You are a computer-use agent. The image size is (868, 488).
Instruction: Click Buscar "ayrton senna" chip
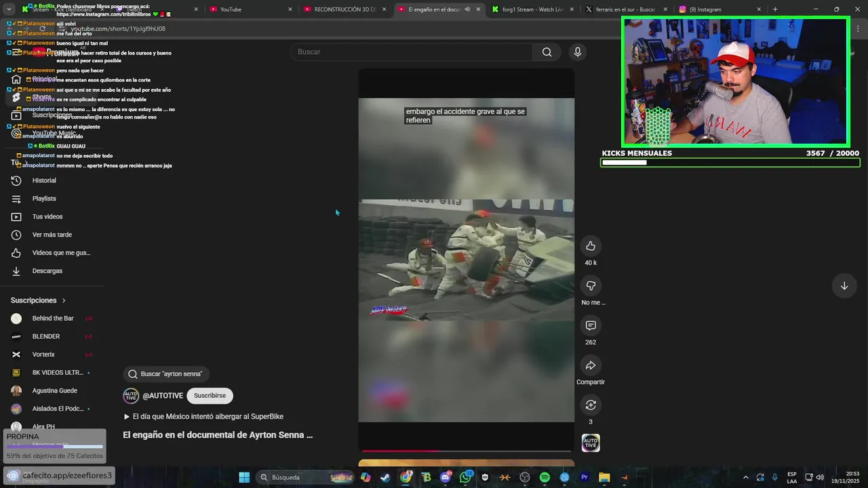coord(166,373)
